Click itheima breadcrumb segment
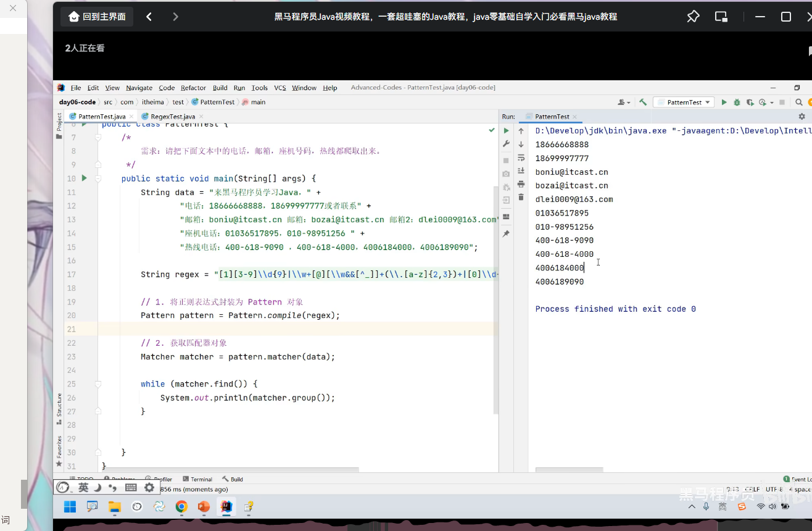Viewport: 812px width, 531px height. click(x=153, y=102)
